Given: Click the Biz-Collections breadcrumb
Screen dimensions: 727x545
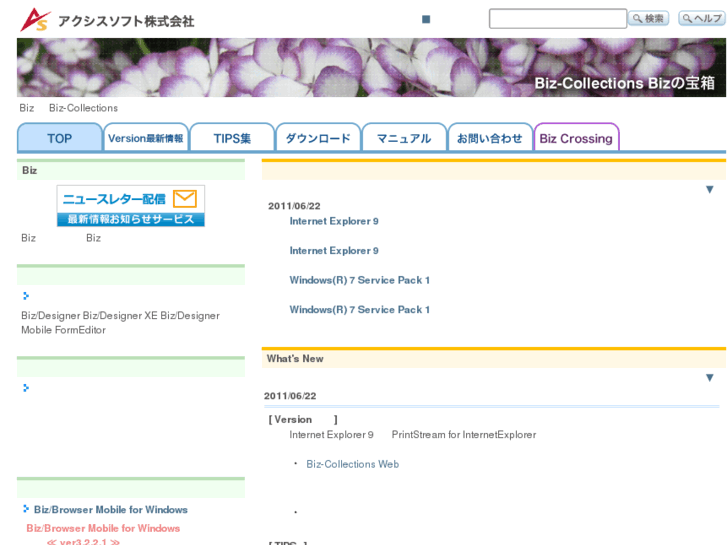Looking at the screenshot, I should click(83, 108).
